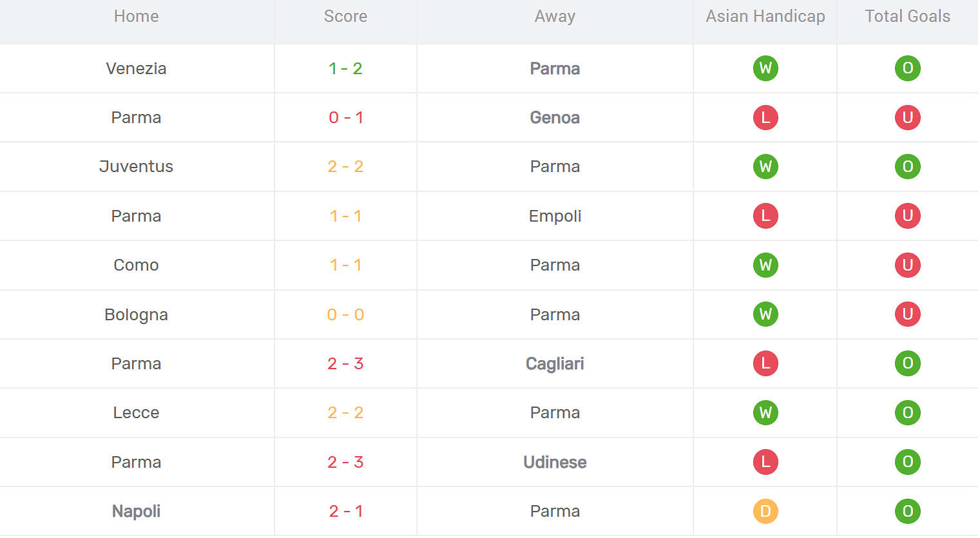Click the Score column header
The image size is (980, 538).
(x=345, y=16)
